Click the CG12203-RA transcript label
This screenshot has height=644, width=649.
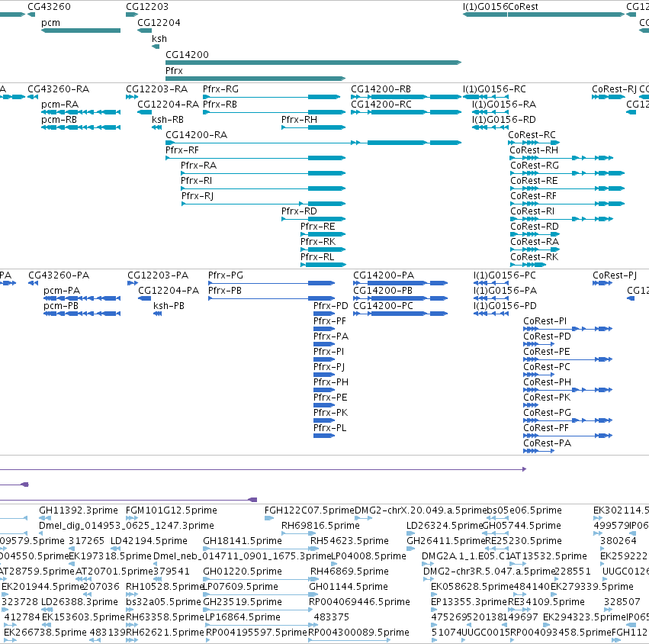pyautogui.click(x=156, y=89)
